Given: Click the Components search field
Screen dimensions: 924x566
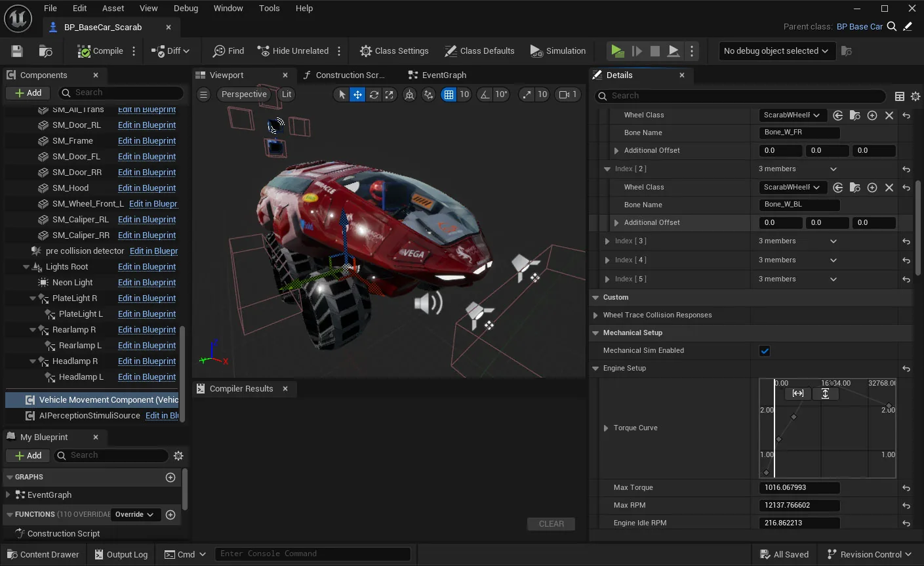Looking at the screenshot, I should tap(121, 92).
